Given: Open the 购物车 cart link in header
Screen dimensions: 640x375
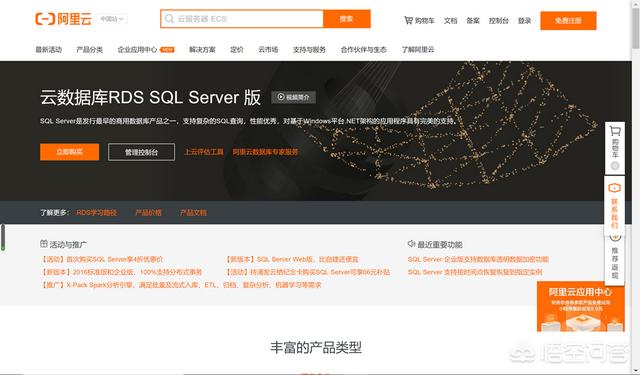Looking at the screenshot, I should 419,20.
